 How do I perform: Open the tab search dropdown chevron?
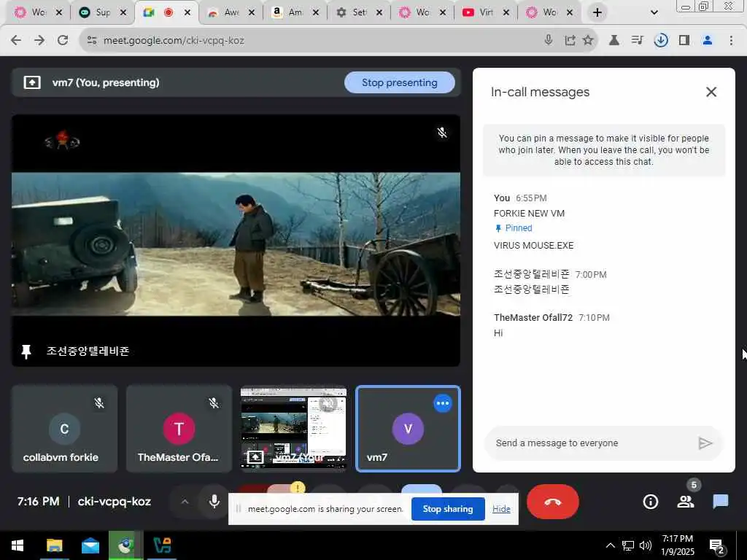(654, 12)
